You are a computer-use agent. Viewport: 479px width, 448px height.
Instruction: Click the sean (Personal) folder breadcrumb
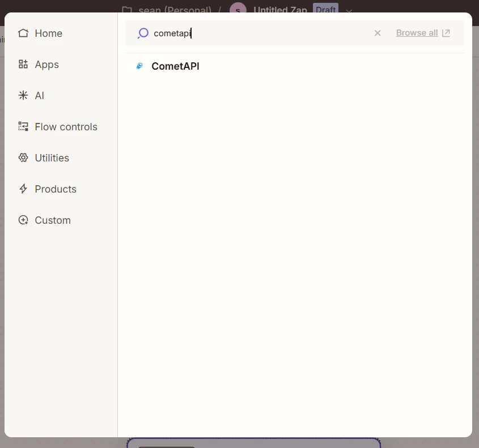[x=175, y=10]
